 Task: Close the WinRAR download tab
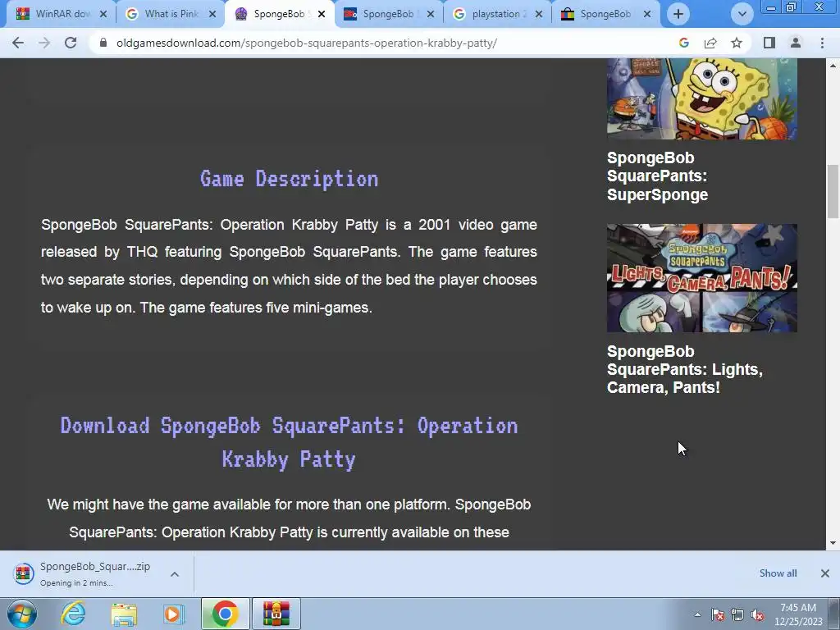[103, 14]
